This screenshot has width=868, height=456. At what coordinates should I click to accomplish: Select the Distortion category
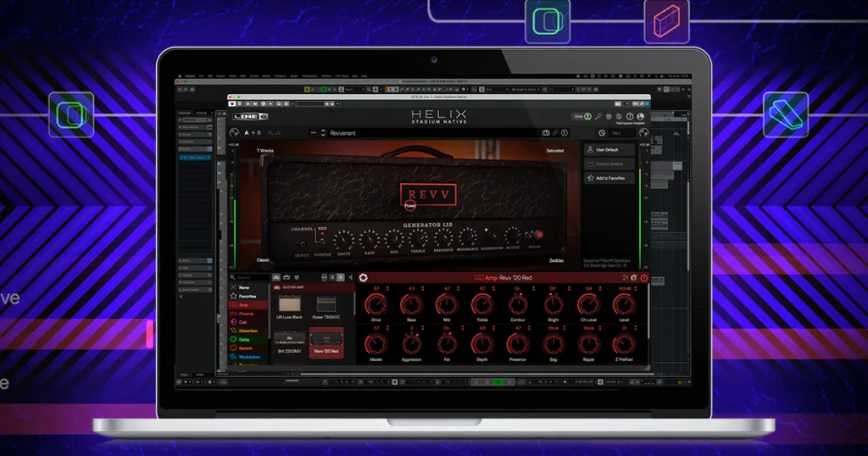pos(248,331)
